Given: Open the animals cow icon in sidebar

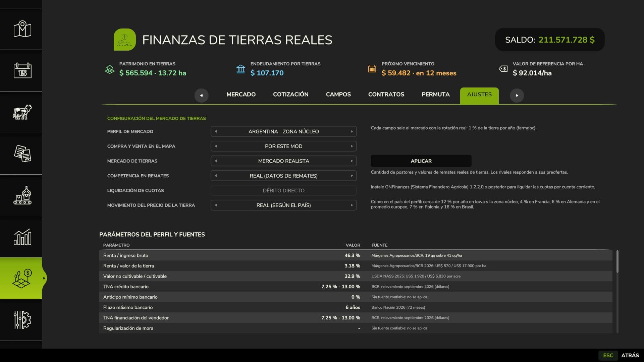Looking at the screenshot, I should coord(22,112).
